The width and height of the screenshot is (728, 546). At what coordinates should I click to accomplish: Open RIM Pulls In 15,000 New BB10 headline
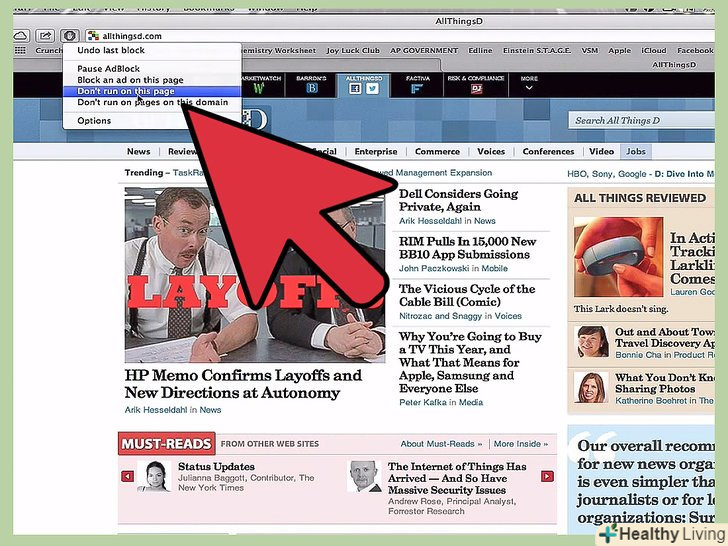point(468,248)
